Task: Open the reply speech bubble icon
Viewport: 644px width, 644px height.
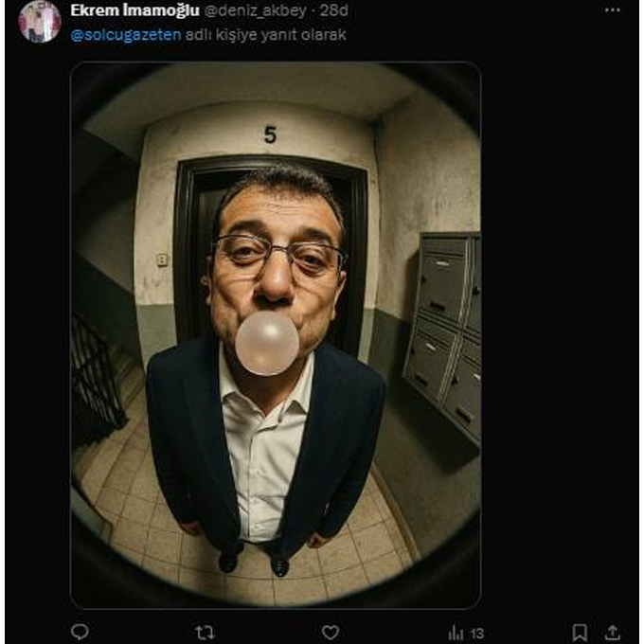Action: tap(80, 632)
